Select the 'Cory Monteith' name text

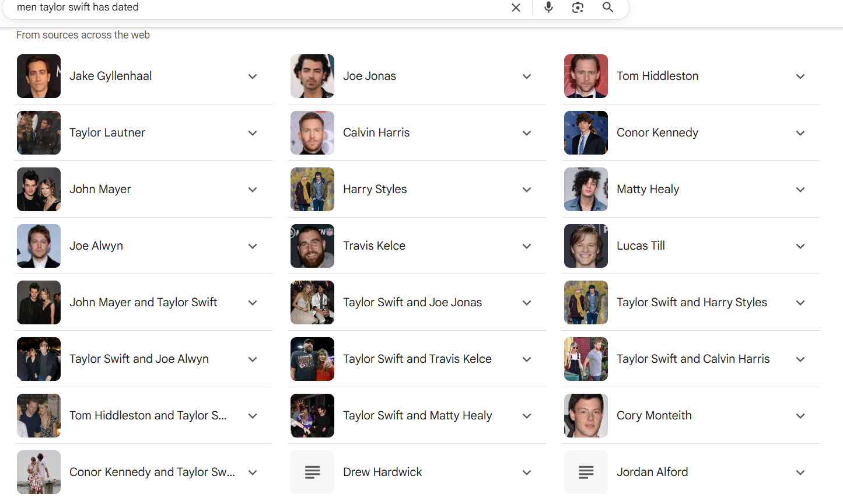click(654, 415)
